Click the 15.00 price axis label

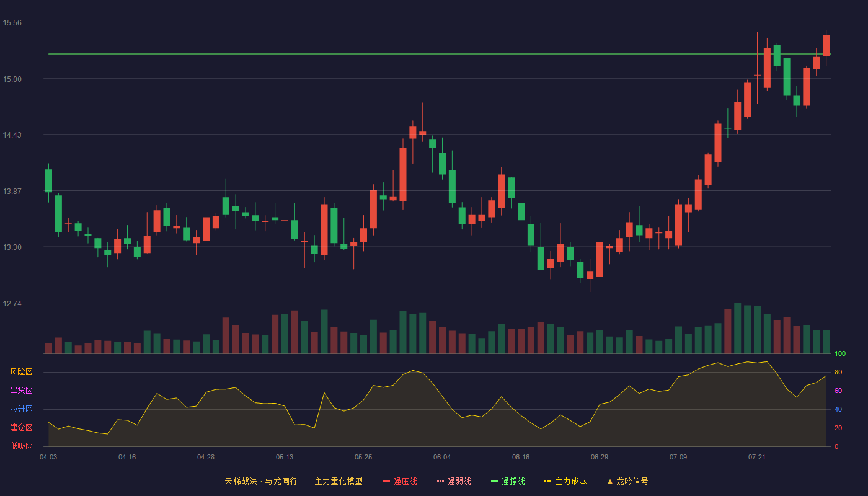coord(12,79)
